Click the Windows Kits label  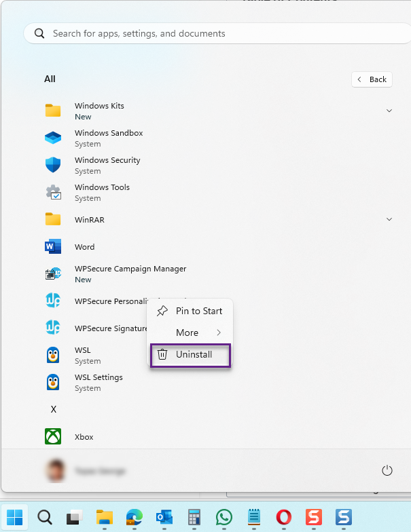[99, 106]
